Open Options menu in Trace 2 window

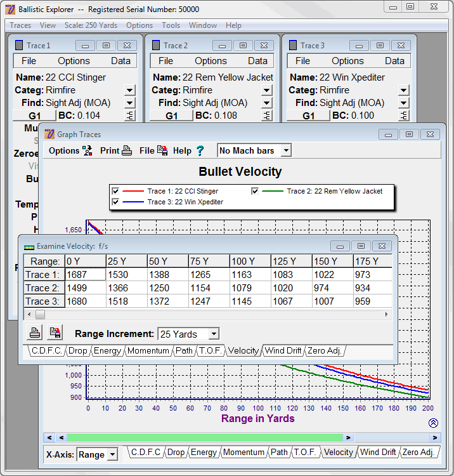point(211,61)
